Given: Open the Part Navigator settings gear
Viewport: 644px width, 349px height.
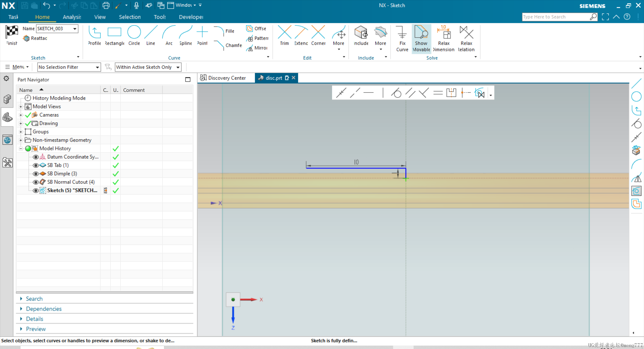Looking at the screenshot, I should [6, 79].
